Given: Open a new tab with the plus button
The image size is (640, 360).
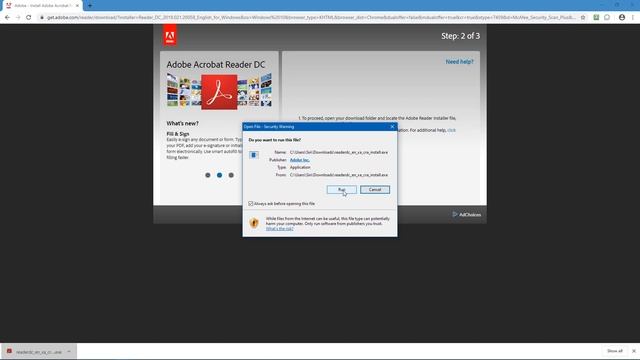Looking at the screenshot, I should (x=90, y=6).
